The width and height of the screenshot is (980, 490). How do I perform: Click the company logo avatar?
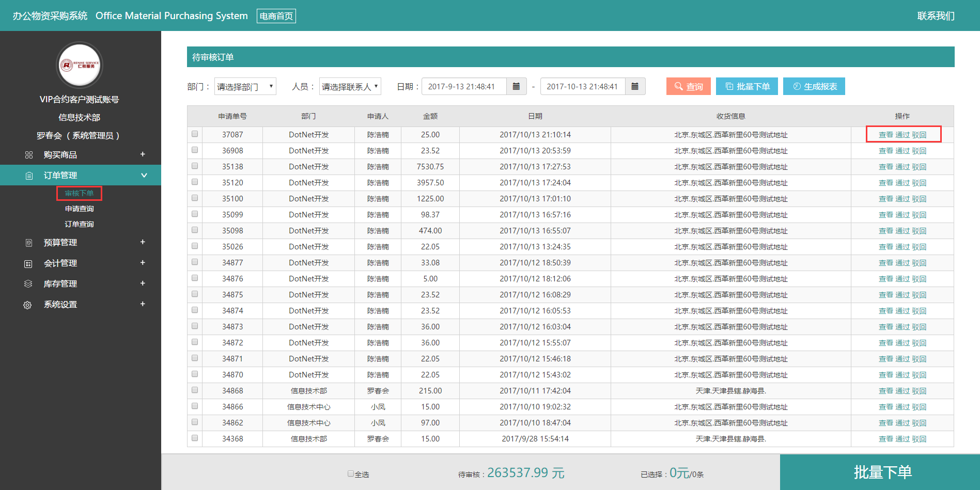point(80,66)
